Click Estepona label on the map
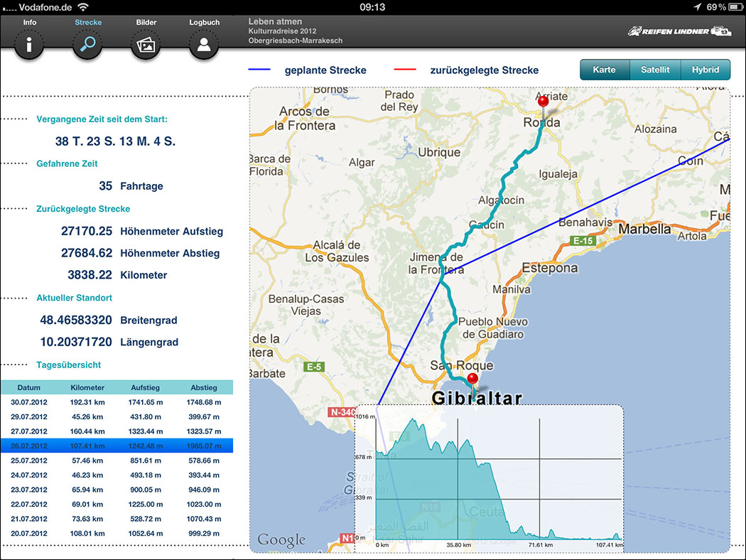This screenshot has height=560, width=746. point(550,268)
